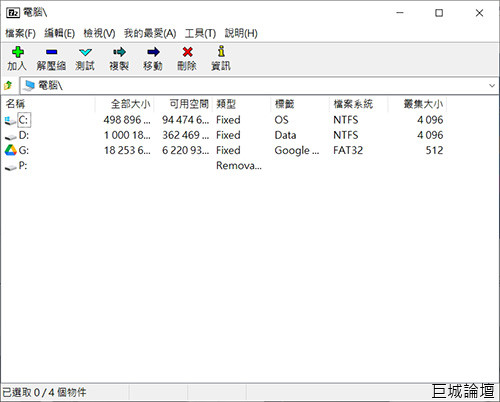
Task: Click G: row's Fixed type cell
Action: pyautogui.click(x=228, y=151)
